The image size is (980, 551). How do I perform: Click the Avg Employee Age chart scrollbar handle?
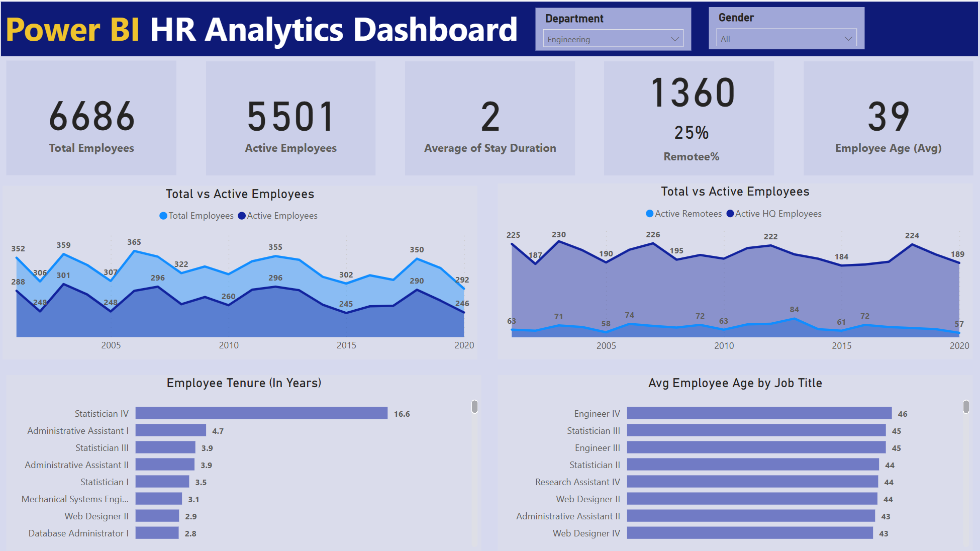[966, 406]
